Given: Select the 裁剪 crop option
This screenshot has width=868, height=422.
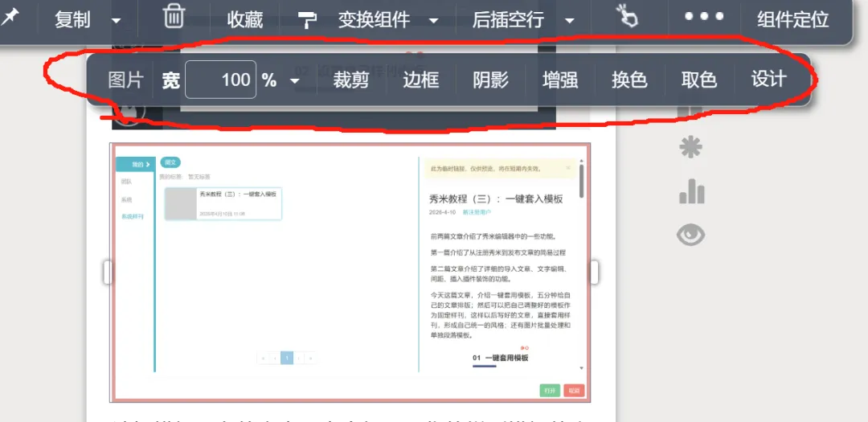Looking at the screenshot, I should (351, 80).
